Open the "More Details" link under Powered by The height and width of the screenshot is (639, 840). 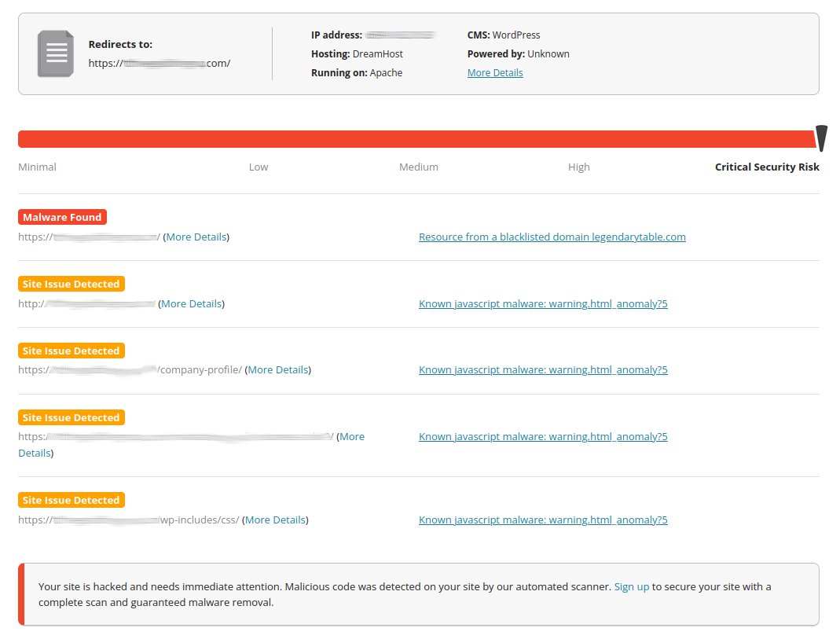pos(494,72)
